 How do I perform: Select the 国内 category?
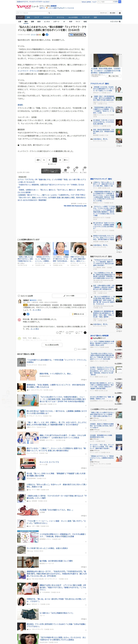26,21
